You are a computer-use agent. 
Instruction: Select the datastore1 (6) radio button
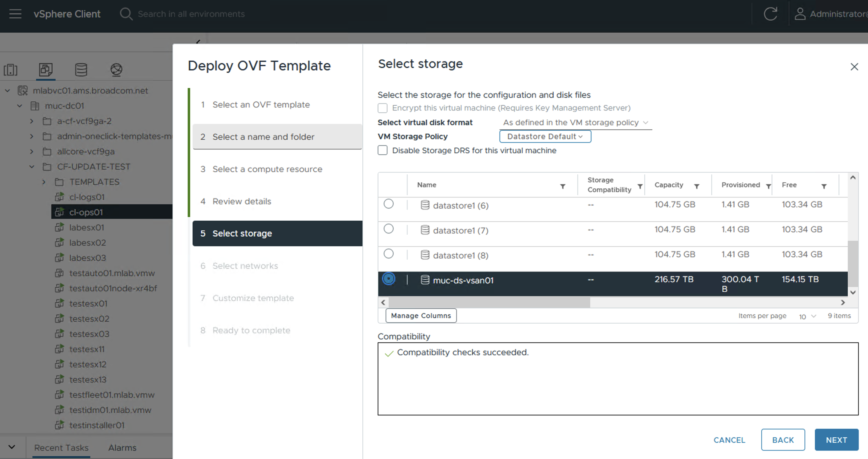tap(389, 204)
